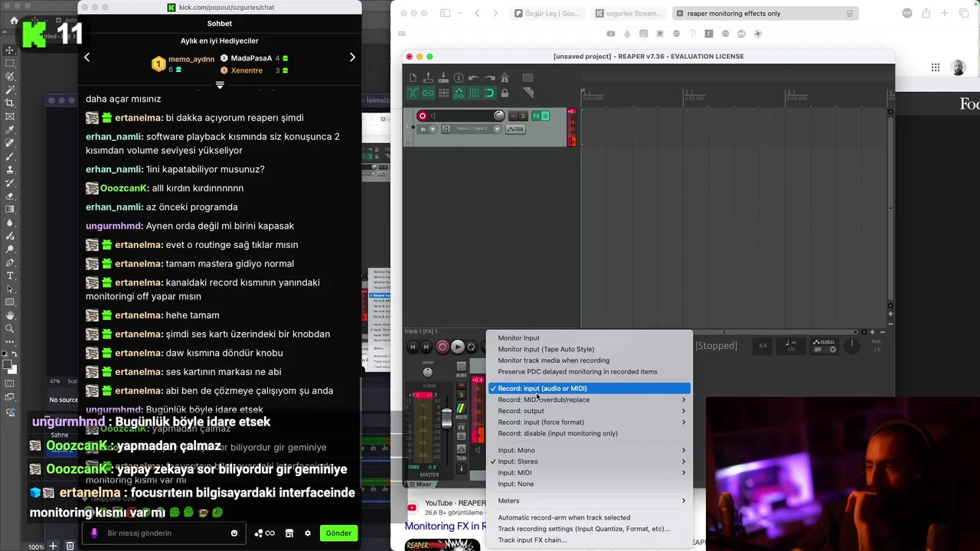The height and width of the screenshot is (551, 980).
Task: Select Monitor Input (Tape Auto Style) entry
Action: [x=546, y=349]
